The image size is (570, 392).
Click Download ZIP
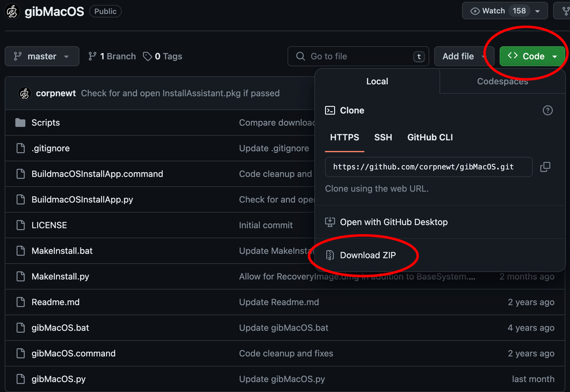tap(368, 255)
